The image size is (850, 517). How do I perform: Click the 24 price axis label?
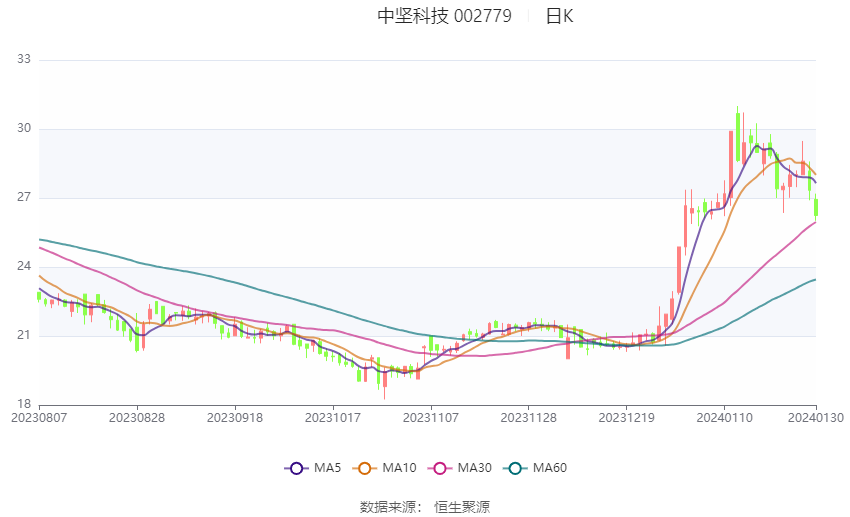24,266
